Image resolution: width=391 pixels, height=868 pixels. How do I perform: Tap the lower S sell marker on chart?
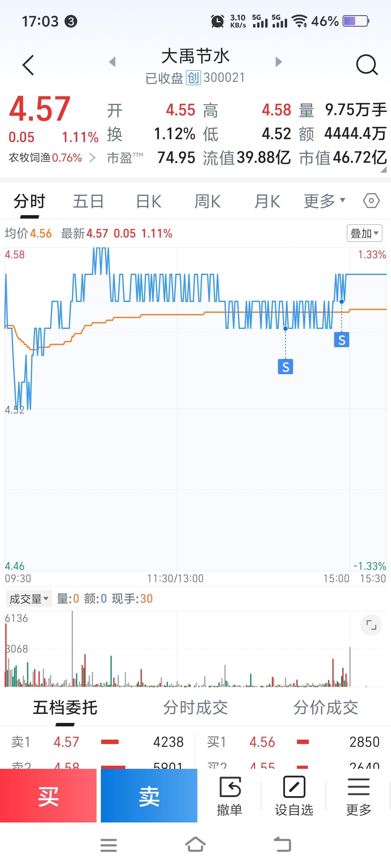click(285, 367)
